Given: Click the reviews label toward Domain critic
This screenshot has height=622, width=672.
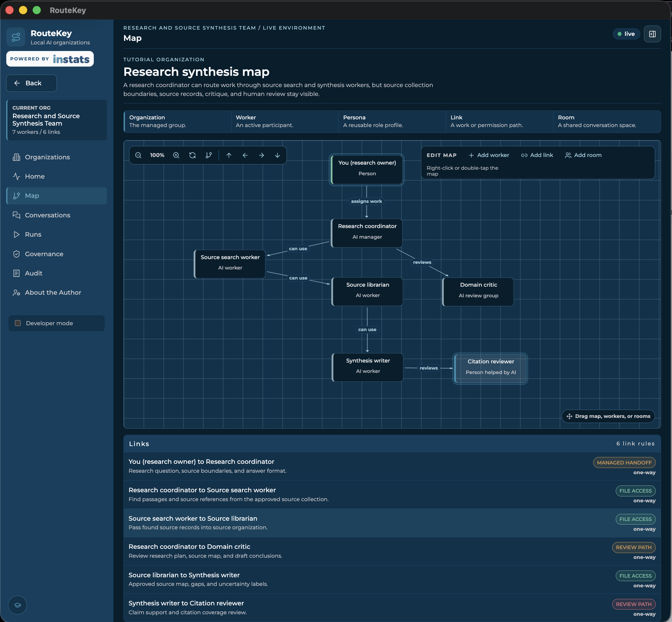Looking at the screenshot, I should [x=422, y=262].
